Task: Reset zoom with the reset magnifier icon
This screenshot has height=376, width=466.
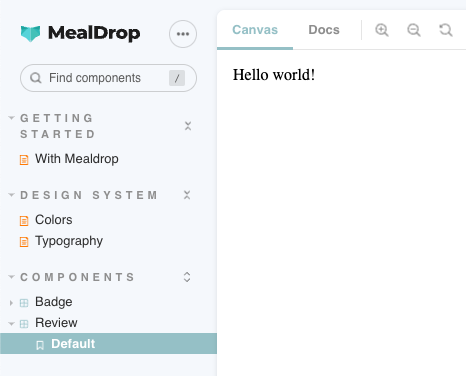Action: point(446,30)
